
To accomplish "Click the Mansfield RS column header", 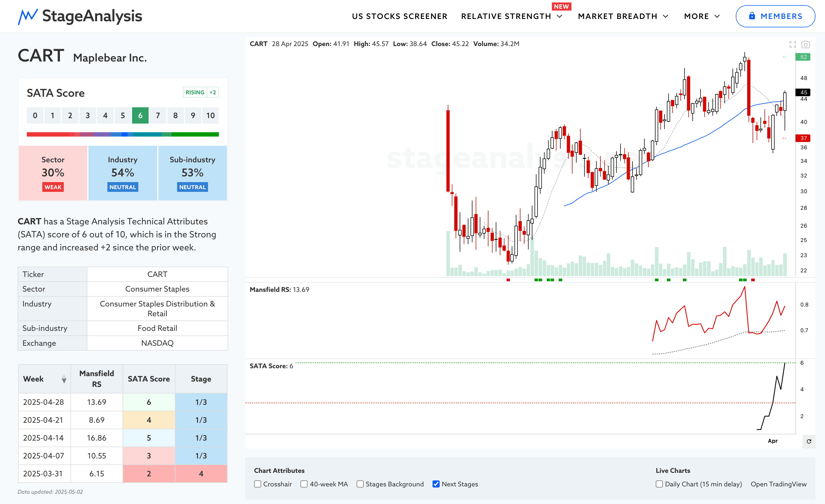I will click(x=97, y=379).
